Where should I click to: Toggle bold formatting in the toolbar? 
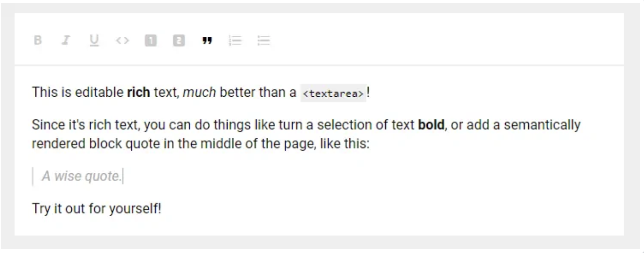[x=38, y=41]
